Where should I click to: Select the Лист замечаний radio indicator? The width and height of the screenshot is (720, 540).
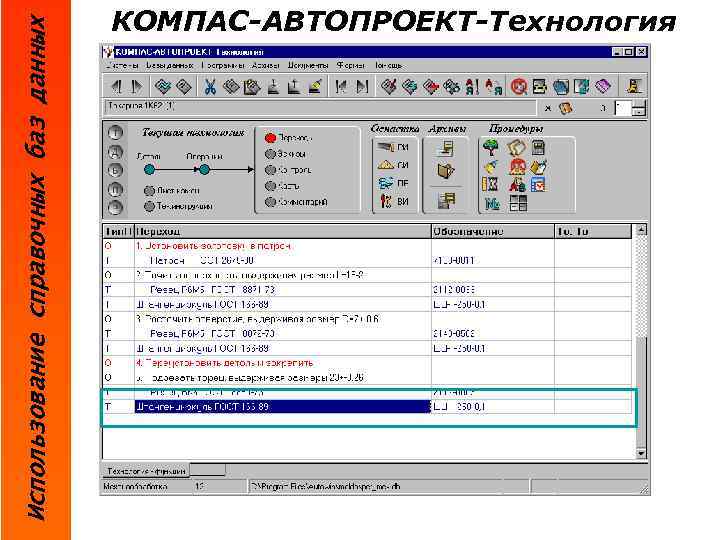[x=149, y=190]
